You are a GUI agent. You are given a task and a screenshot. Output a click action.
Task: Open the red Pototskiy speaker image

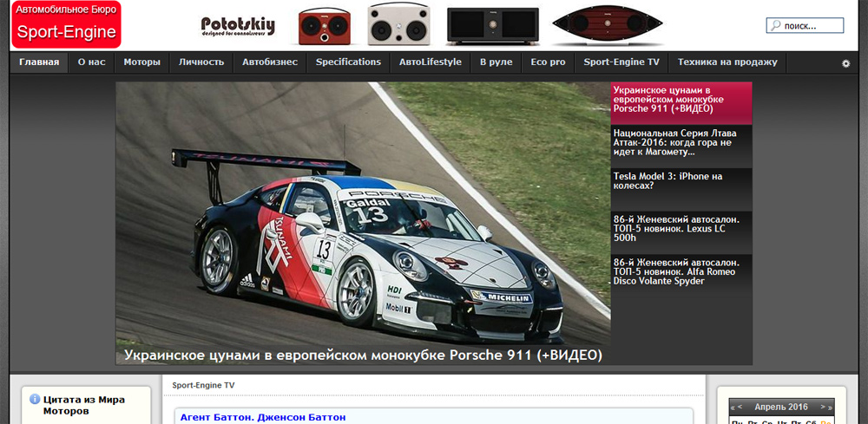pyautogui.click(x=325, y=26)
